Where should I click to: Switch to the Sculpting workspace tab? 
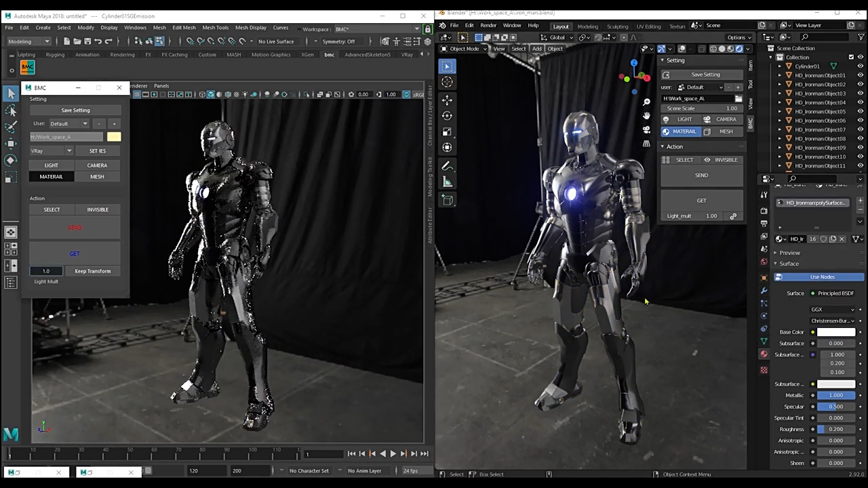point(617,26)
